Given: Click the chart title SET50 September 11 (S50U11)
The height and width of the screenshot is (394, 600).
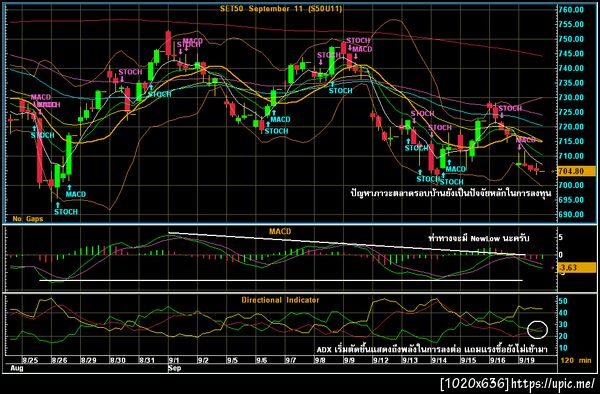Looking at the screenshot, I should 281,9.
